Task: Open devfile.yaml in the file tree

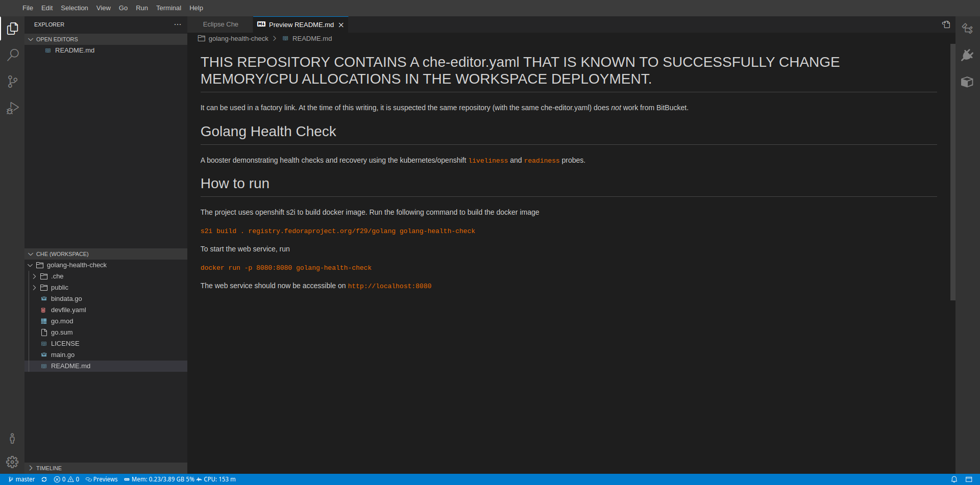Action: 106,310
